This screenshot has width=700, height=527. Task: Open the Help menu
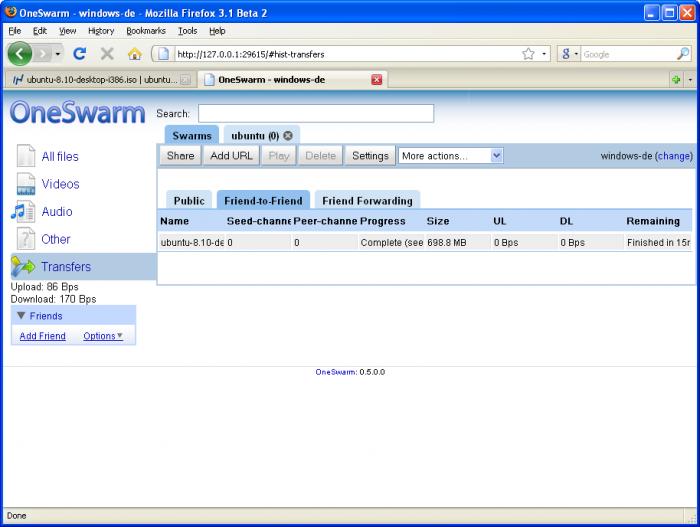(217, 31)
